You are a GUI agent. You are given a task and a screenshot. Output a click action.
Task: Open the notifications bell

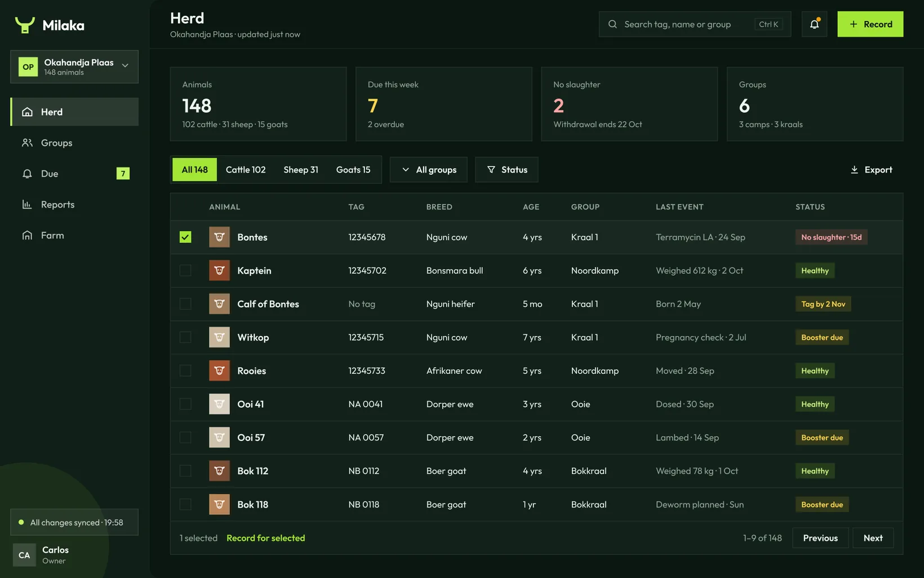814,24
